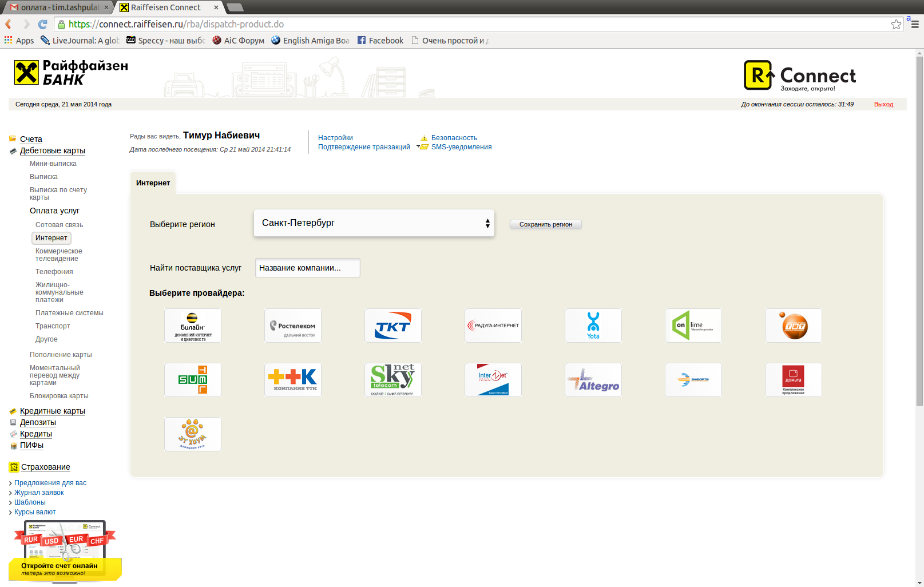Click the Выход logout link
The height and width of the screenshot is (587, 924).
tap(883, 104)
